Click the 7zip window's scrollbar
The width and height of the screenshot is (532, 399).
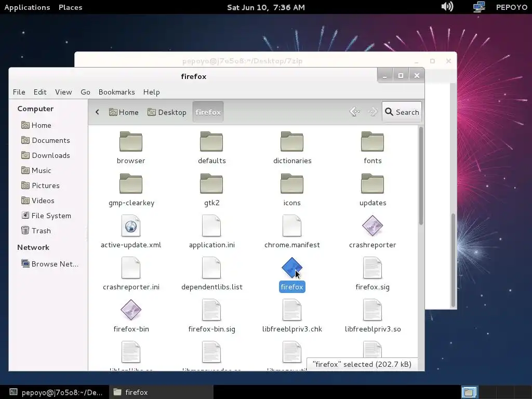[453, 260]
